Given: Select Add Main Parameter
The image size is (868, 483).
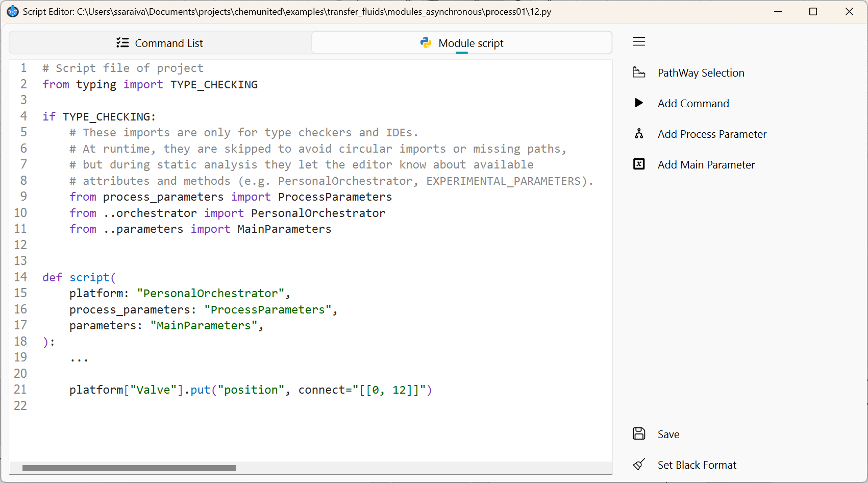Looking at the screenshot, I should (x=706, y=164).
